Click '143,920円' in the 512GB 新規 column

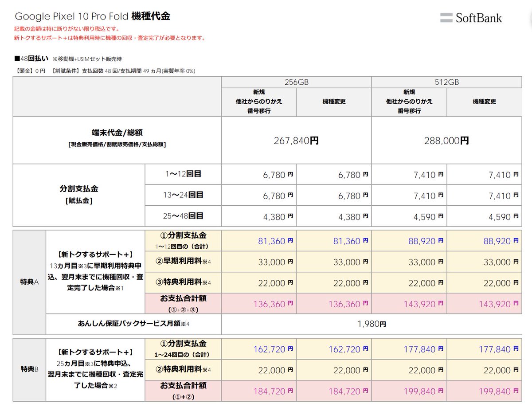click(424, 304)
